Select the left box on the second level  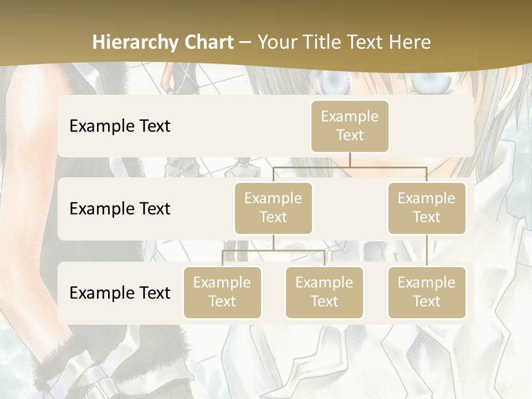273,208
